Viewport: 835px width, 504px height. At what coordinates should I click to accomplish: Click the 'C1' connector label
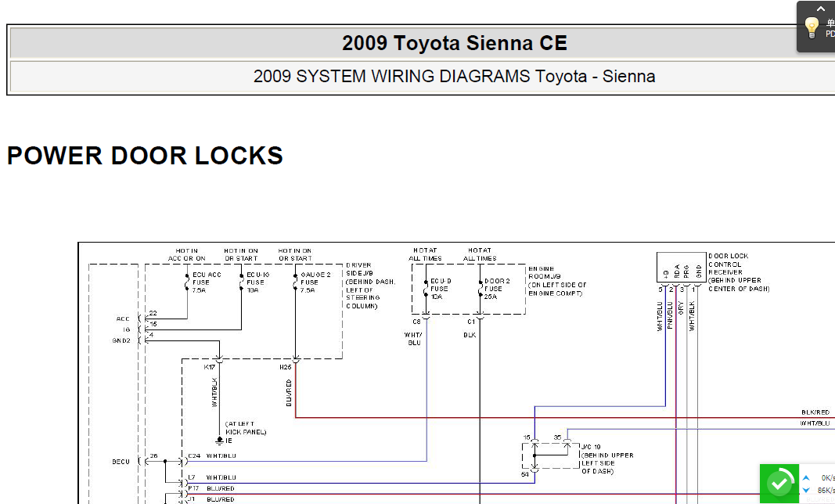point(471,322)
